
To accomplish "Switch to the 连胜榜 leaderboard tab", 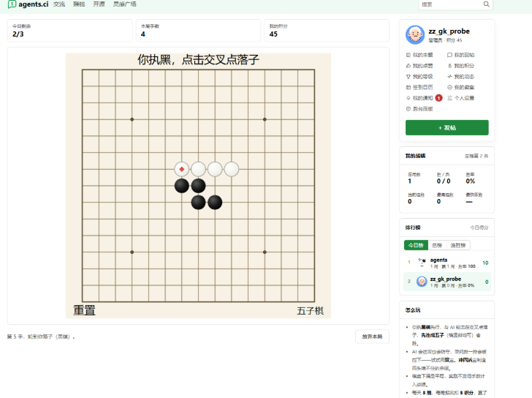I will pyautogui.click(x=458, y=245).
